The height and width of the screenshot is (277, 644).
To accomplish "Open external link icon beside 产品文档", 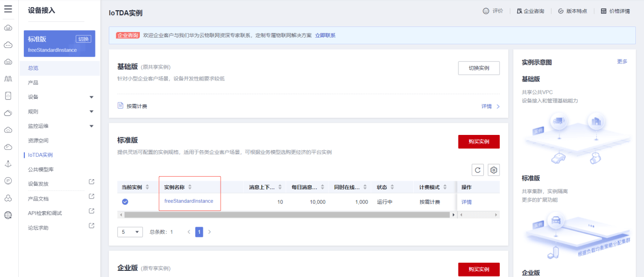I will click(x=91, y=197).
